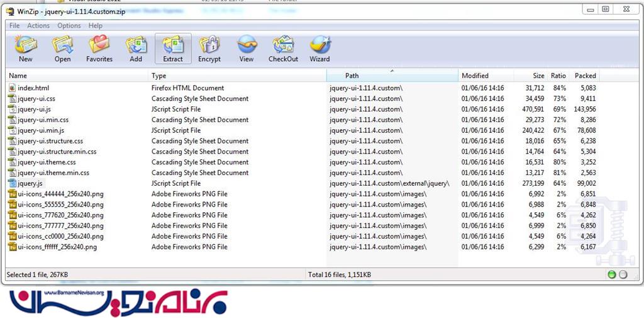The width and height of the screenshot is (644, 318).
Task: Launch the Wizard toolbar icon
Action: point(320,45)
